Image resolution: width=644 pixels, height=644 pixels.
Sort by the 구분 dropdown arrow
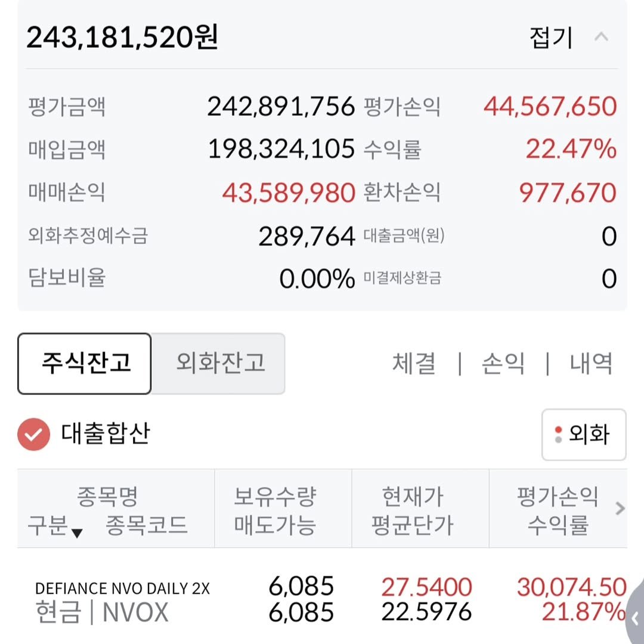pos(76,533)
